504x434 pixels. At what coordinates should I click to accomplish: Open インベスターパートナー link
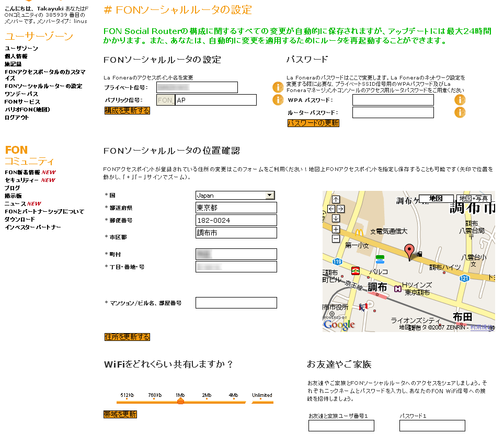[x=33, y=227]
